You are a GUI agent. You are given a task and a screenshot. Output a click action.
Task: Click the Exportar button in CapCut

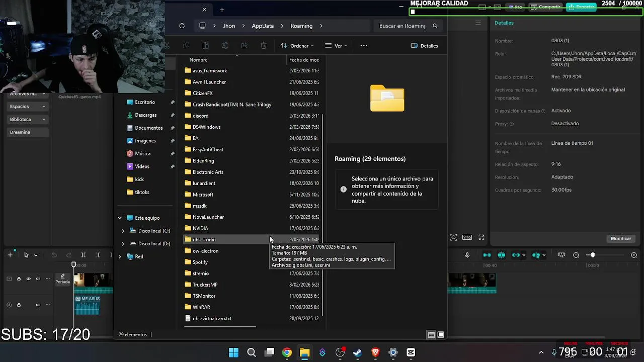(581, 7)
